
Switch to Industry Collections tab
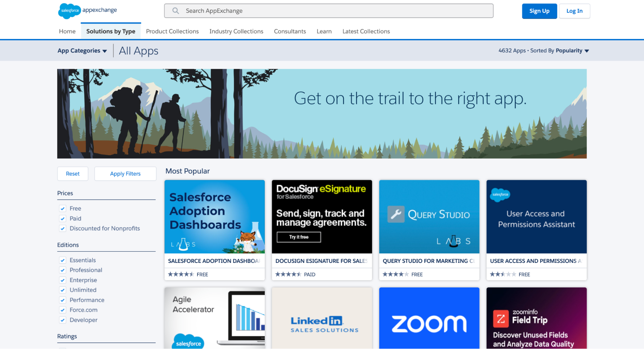(236, 31)
